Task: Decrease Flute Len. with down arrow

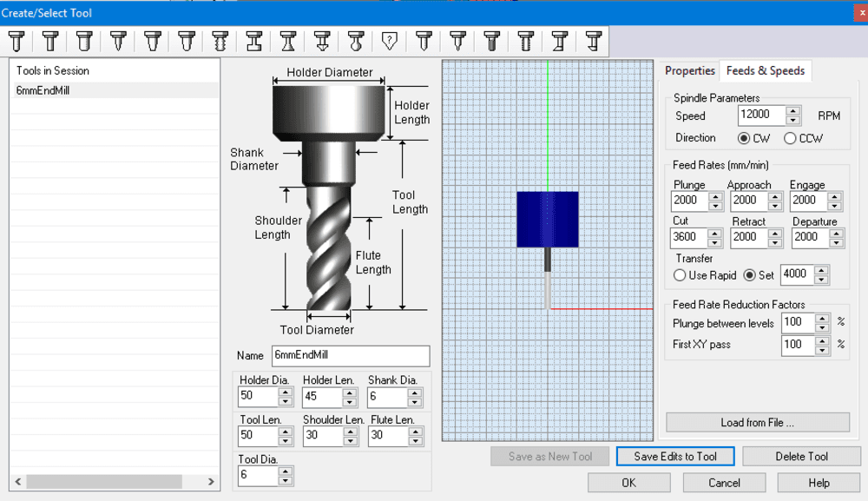Action: pyautogui.click(x=415, y=441)
